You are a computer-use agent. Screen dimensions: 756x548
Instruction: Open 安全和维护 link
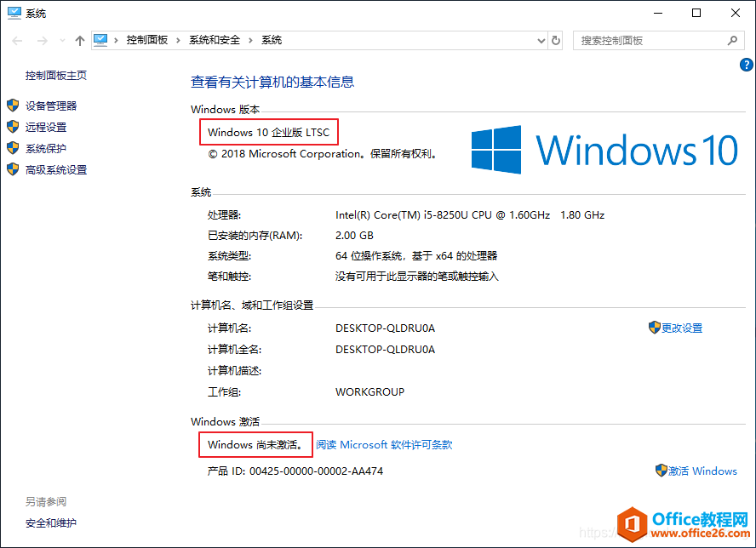pyautogui.click(x=51, y=524)
